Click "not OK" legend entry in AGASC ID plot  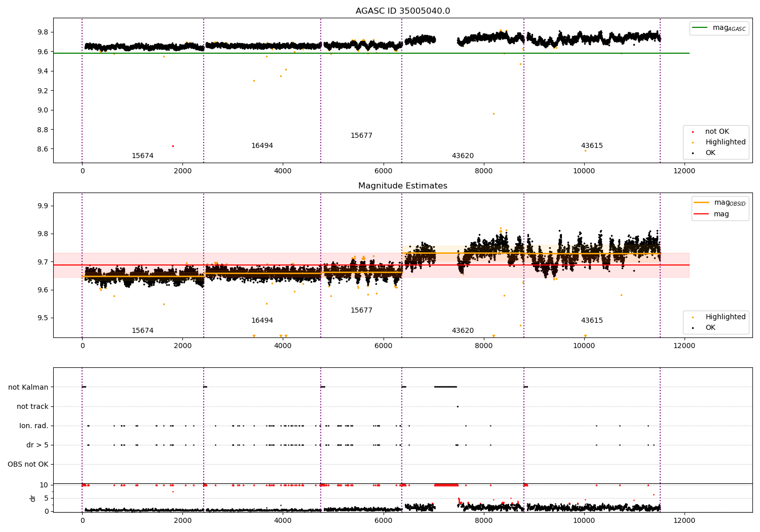tap(717, 132)
